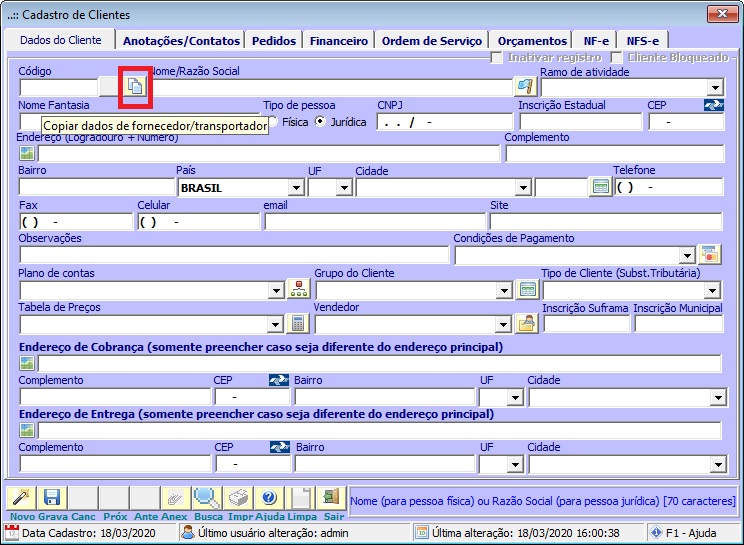The height and width of the screenshot is (545, 744).
Task: Click the Inscrição Estadual field
Action: [x=580, y=122]
